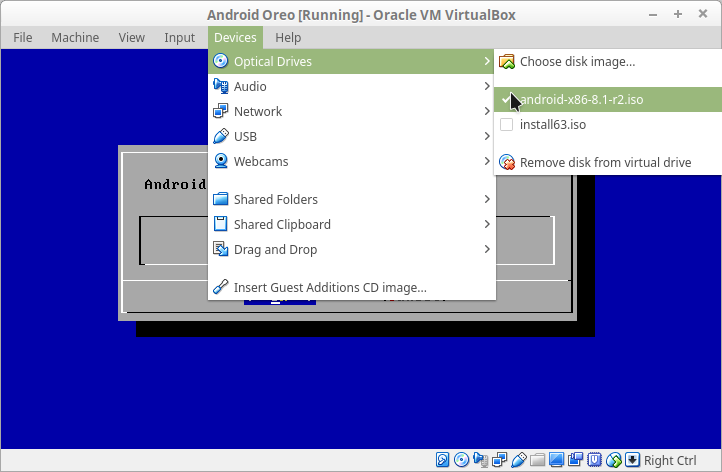This screenshot has height=472, width=722.
Task: Close the Devices menu via its title
Action: [x=235, y=37]
